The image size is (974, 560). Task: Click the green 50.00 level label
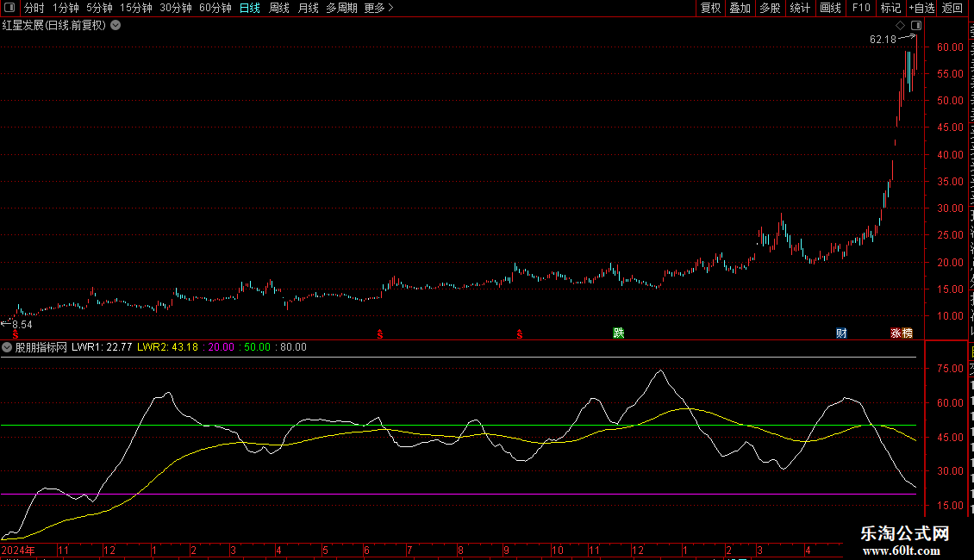coord(257,347)
